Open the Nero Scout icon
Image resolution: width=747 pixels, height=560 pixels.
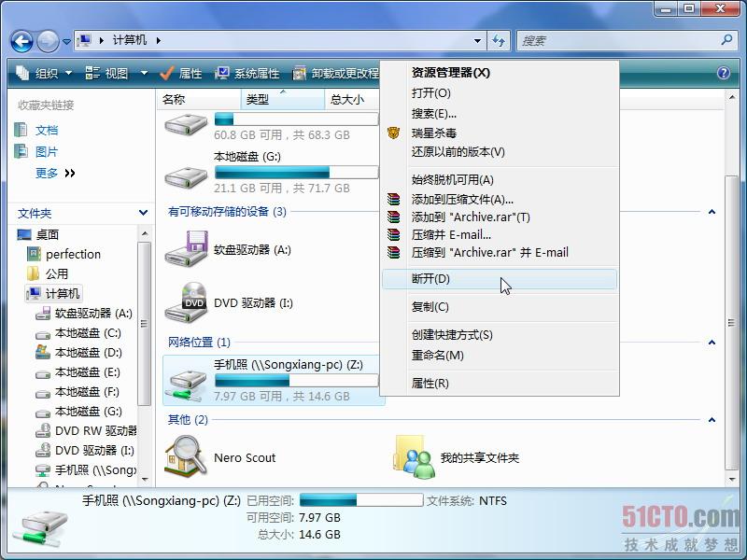(186, 457)
